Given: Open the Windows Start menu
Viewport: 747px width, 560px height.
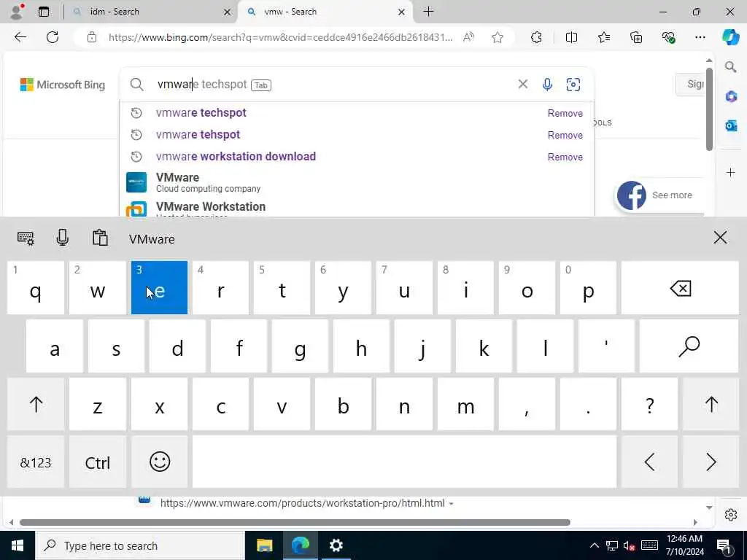Looking at the screenshot, I should (x=18, y=545).
